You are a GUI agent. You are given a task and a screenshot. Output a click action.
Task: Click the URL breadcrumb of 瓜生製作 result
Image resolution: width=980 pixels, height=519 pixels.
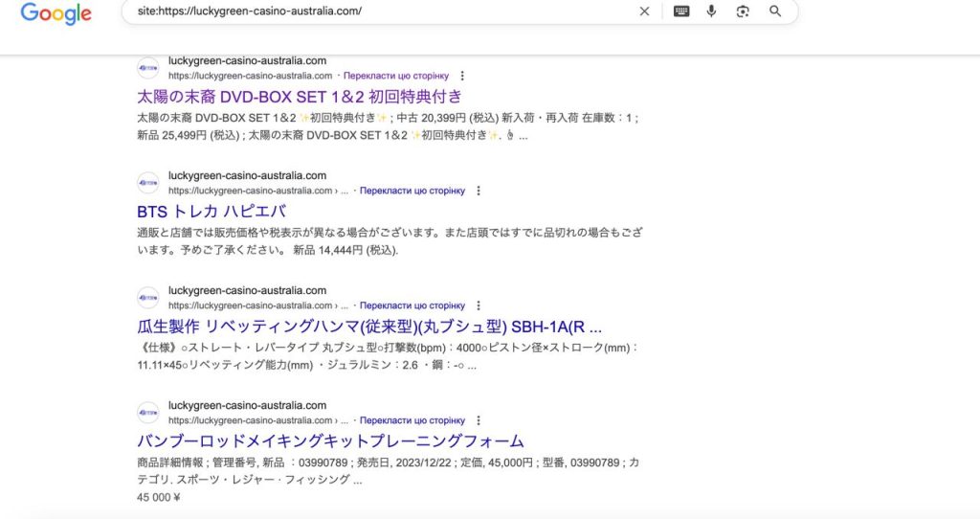pyautogui.click(x=258, y=305)
